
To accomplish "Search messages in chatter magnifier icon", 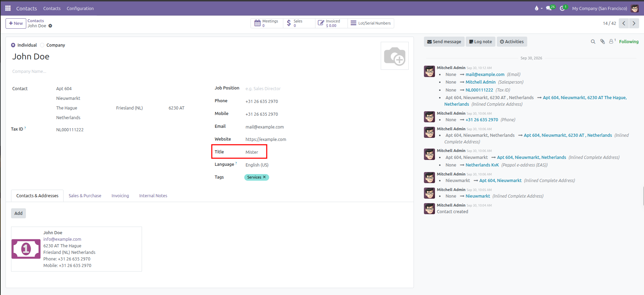I will point(593,42).
